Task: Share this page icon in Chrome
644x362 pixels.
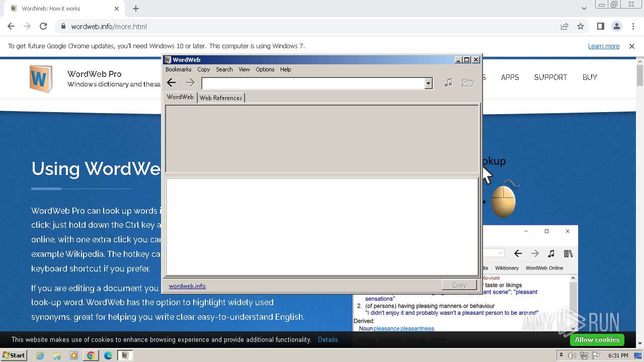Action: 565,27
